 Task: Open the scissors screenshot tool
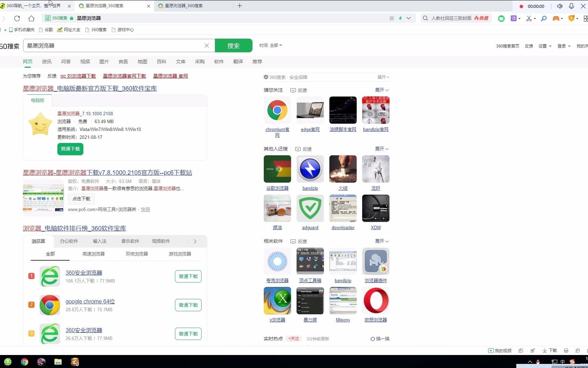point(529,18)
